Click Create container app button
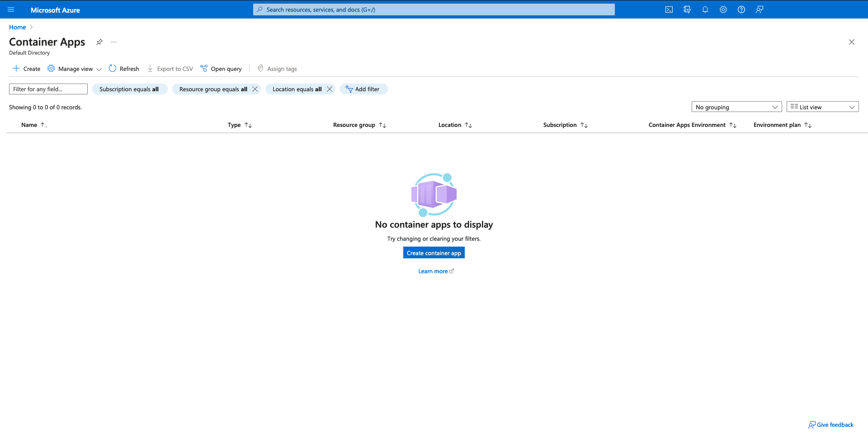 coord(433,252)
